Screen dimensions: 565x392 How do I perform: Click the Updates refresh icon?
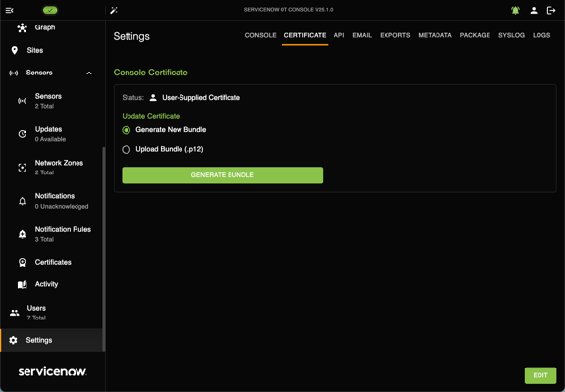(x=22, y=134)
